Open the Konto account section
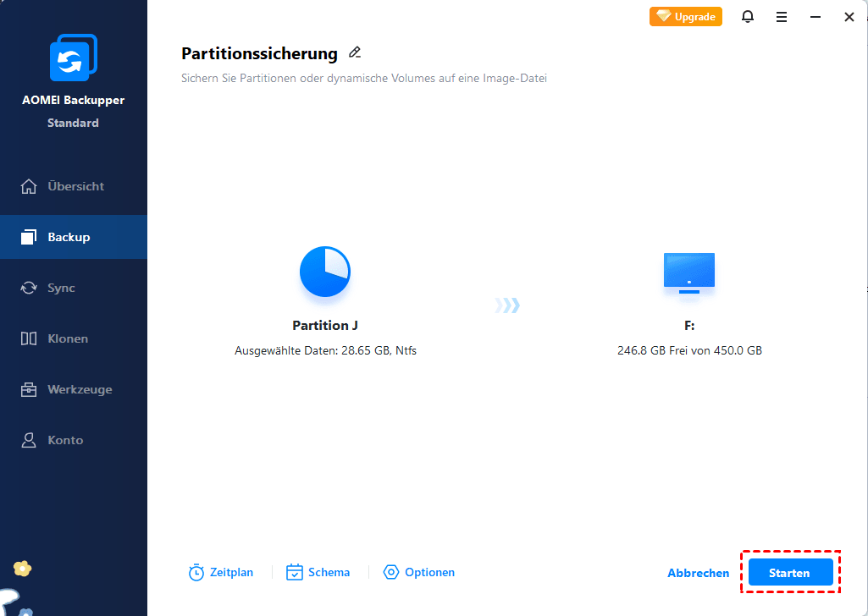The image size is (868, 616). [x=73, y=440]
